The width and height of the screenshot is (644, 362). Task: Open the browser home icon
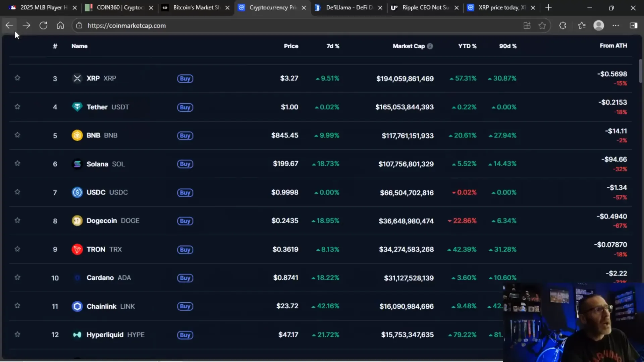click(60, 25)
